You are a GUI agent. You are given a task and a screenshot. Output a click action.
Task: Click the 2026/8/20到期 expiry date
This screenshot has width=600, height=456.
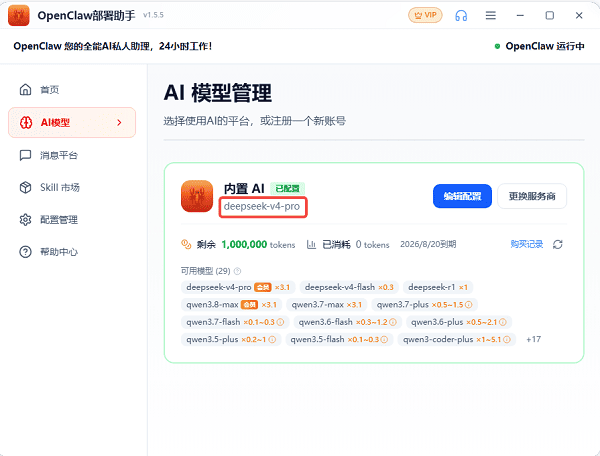coord(428,244)
